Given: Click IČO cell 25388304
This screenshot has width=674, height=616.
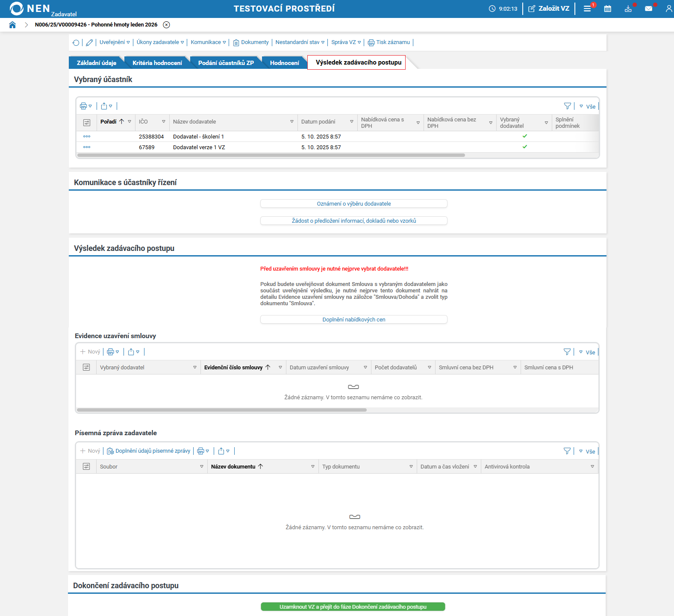Looking at the screenshot, I should click(151, 137).
